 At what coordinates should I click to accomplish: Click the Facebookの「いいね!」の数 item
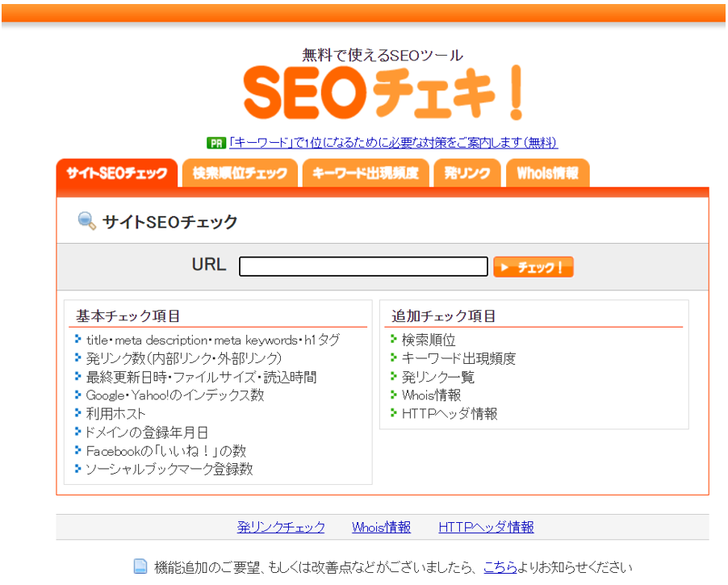(165, 451)
